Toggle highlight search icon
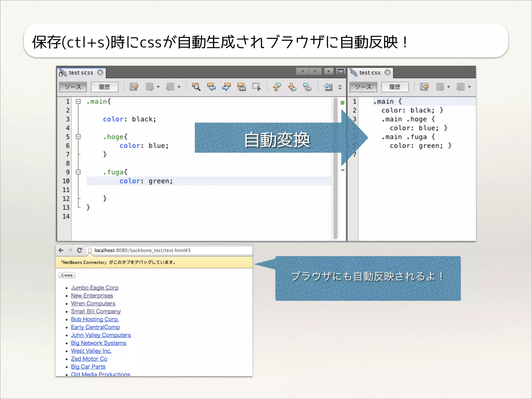This screenshot has height=399, width=532. pyautogui.click(x=241, y=87)
